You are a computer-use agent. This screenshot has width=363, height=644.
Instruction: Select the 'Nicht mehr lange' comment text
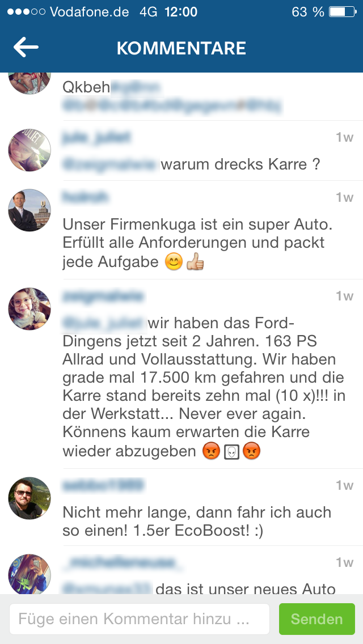coord(197,522)
